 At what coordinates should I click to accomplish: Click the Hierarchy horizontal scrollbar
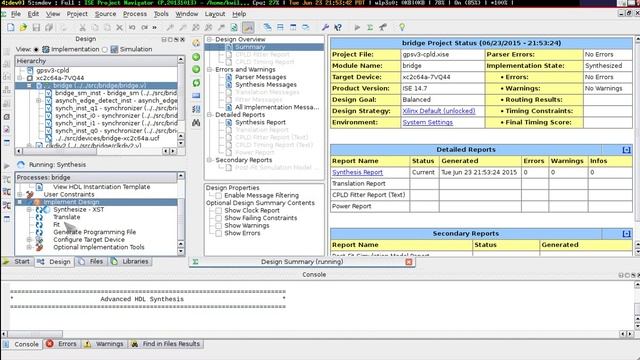tap(96, 151)
